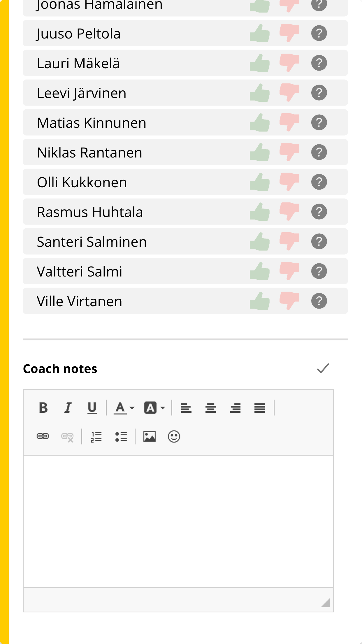Viewport: 362px width, 644px height.
Task: Create a numbered list in notes
Action: click(x=96, y=437)
